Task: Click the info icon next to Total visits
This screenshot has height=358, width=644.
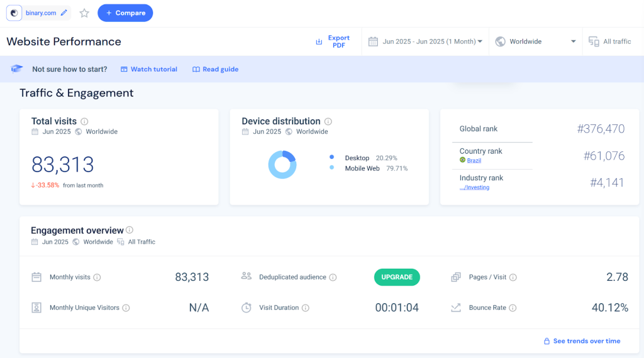Action: 84,121
